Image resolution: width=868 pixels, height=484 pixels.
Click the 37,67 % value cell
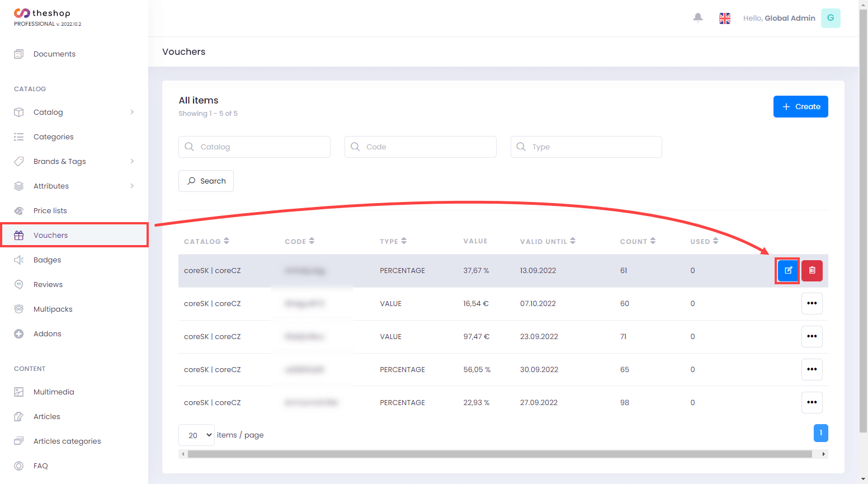coord(476,270)
